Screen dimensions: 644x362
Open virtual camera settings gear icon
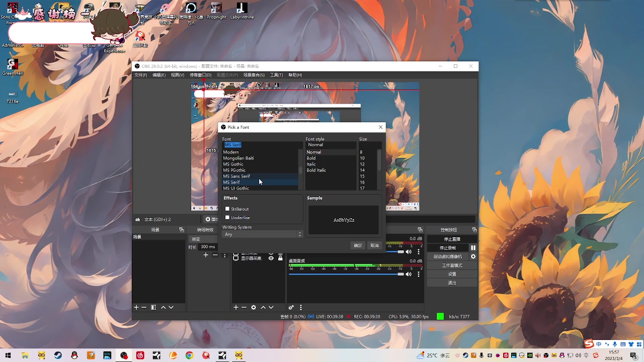click(x=473, y=256)
